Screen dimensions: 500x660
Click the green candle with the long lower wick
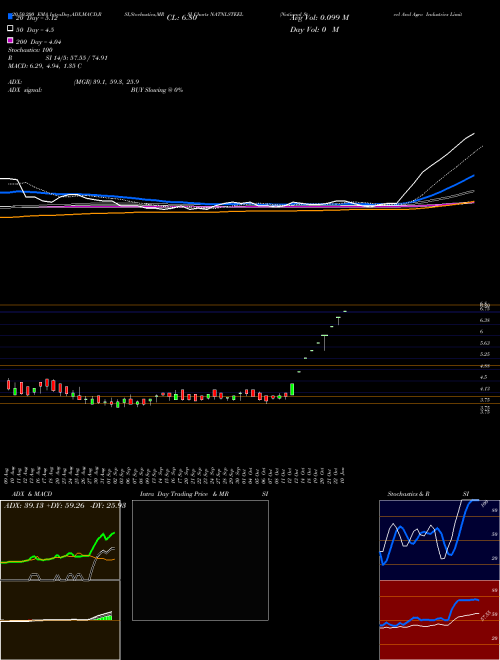[324, 343]
